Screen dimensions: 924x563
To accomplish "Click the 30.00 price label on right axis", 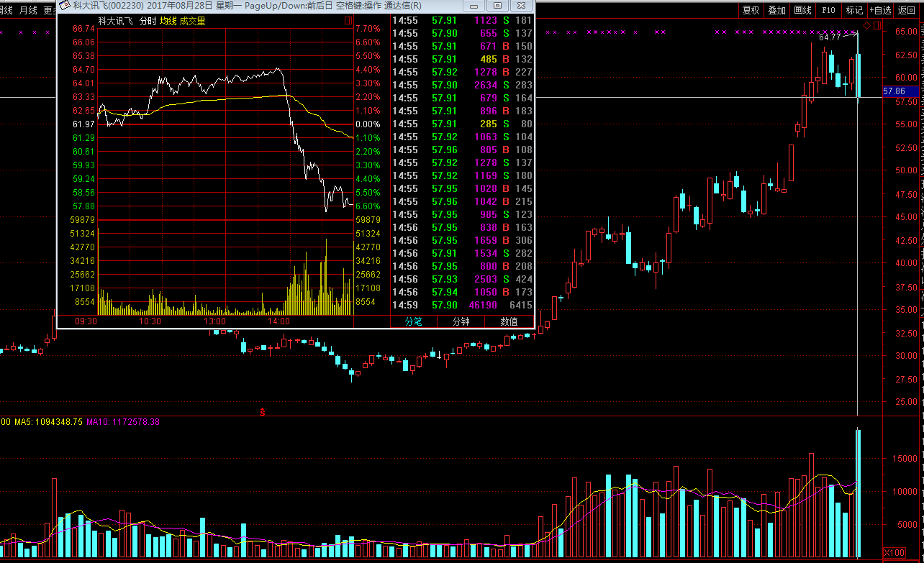I will (x=905, y=356).
